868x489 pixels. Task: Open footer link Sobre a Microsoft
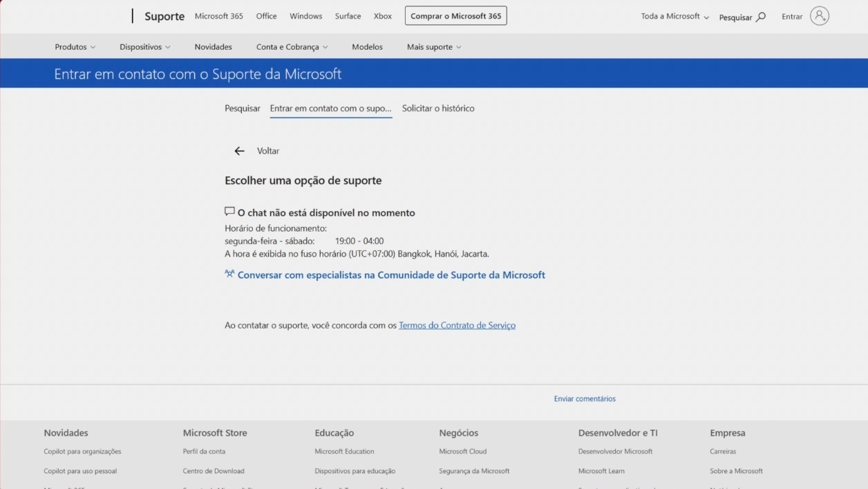tap(736, 471)
